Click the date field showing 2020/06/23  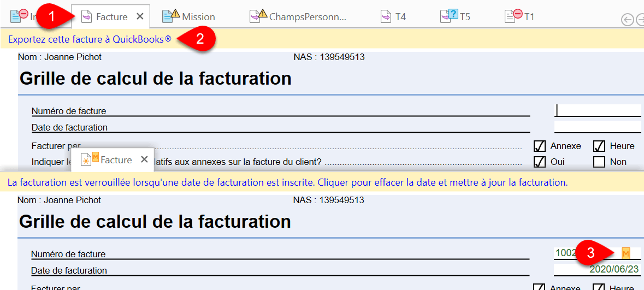coord(598,269)
